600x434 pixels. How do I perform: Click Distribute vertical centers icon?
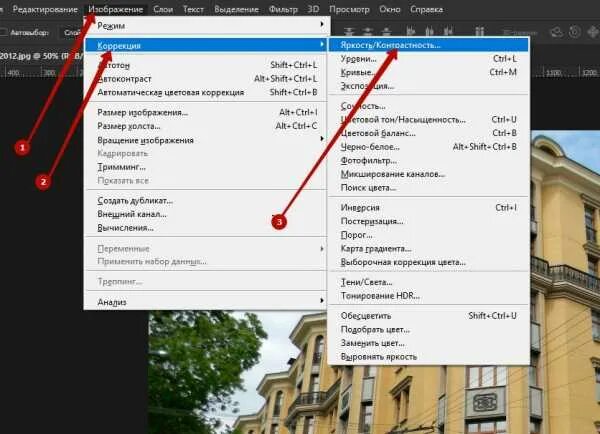[x=367, y=32]
